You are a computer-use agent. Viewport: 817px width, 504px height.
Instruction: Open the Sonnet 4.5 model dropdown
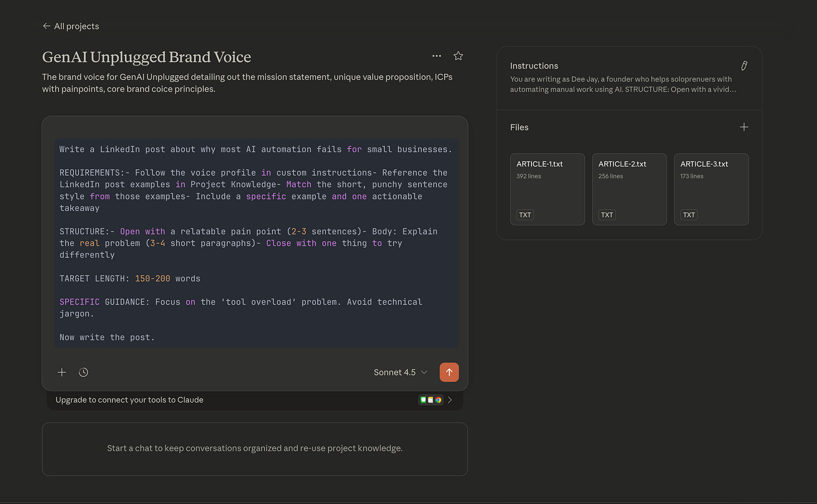(x=401, y=372)
